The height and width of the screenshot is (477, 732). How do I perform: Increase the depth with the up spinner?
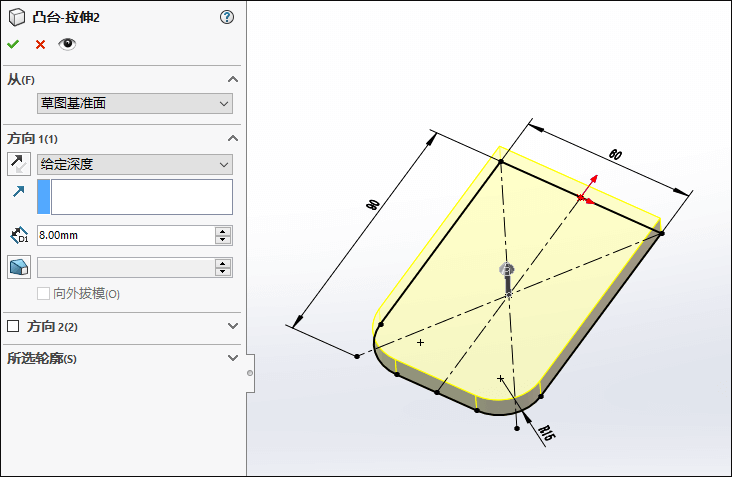point(223,231)
